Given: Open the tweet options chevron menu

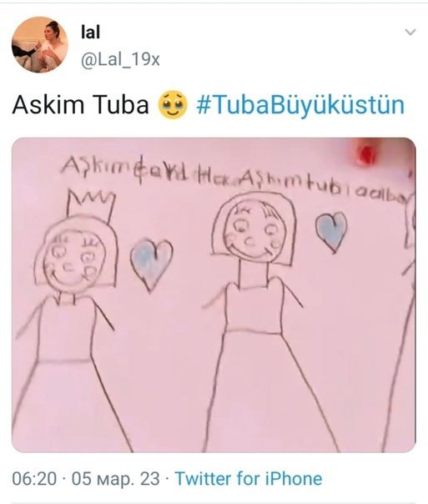Looking at the screenshot, I should [x=410, y=33].
